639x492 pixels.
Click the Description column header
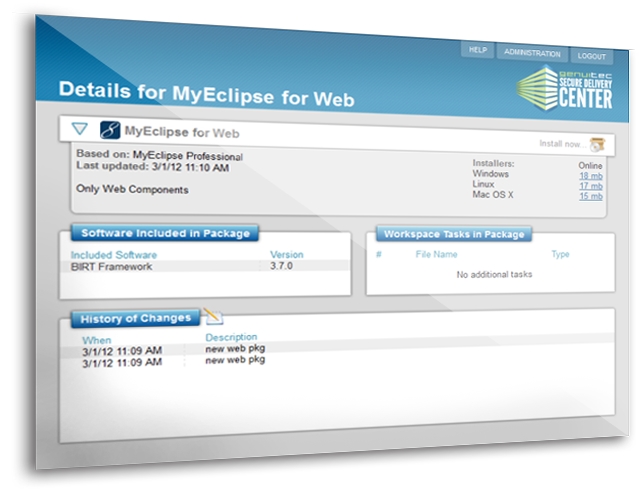[231, 337]
